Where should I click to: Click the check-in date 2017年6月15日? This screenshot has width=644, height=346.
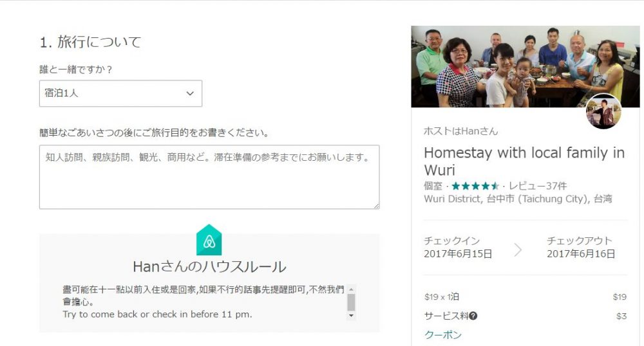(458, 254)
